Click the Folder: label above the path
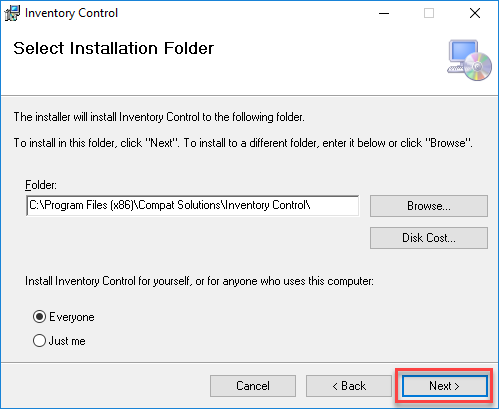Screen dimensions: 499x409 (x=41, y=185)
